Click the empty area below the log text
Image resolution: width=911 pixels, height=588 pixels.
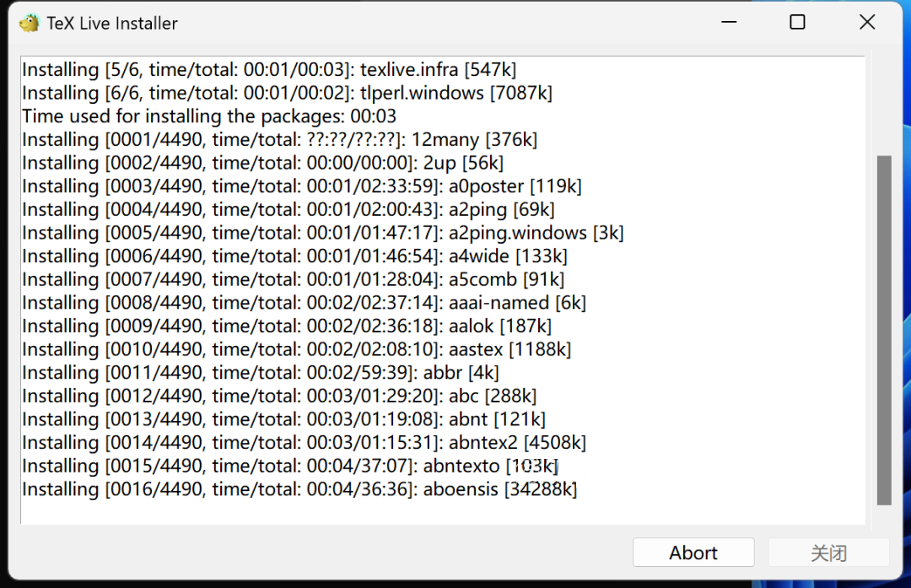point(422,512)
